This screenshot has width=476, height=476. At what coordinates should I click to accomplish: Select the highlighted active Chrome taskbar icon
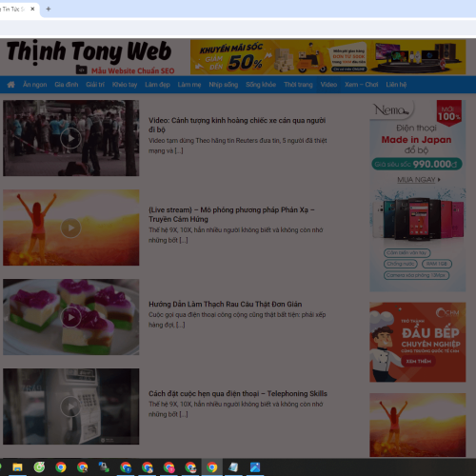click(x=212, y=467)
